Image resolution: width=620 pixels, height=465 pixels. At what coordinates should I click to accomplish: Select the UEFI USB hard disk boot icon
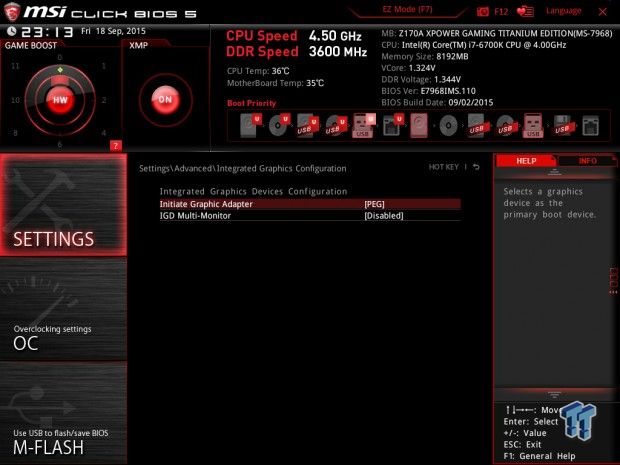click(307, 126)
